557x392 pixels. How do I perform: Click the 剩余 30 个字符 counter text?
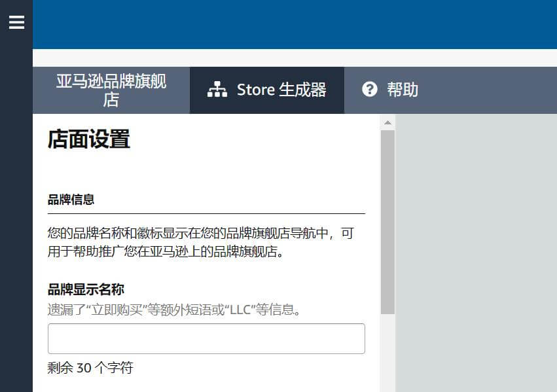90,368
